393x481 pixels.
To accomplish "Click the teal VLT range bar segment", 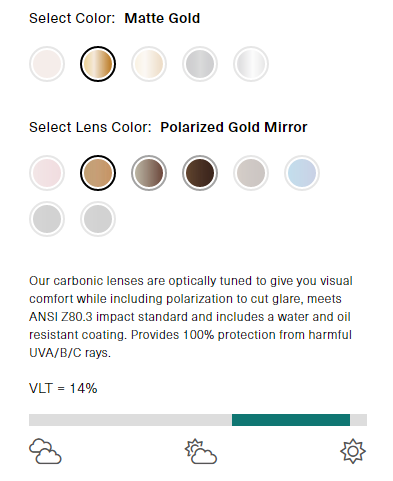I will tap(291, 420).
